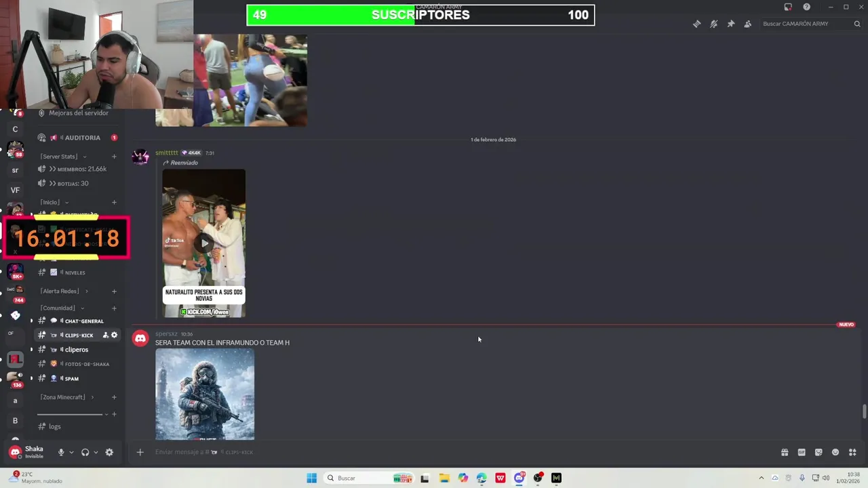The image size is (868, 488).
Task: Open the logs channel
Action: click(x=77, y=426)
